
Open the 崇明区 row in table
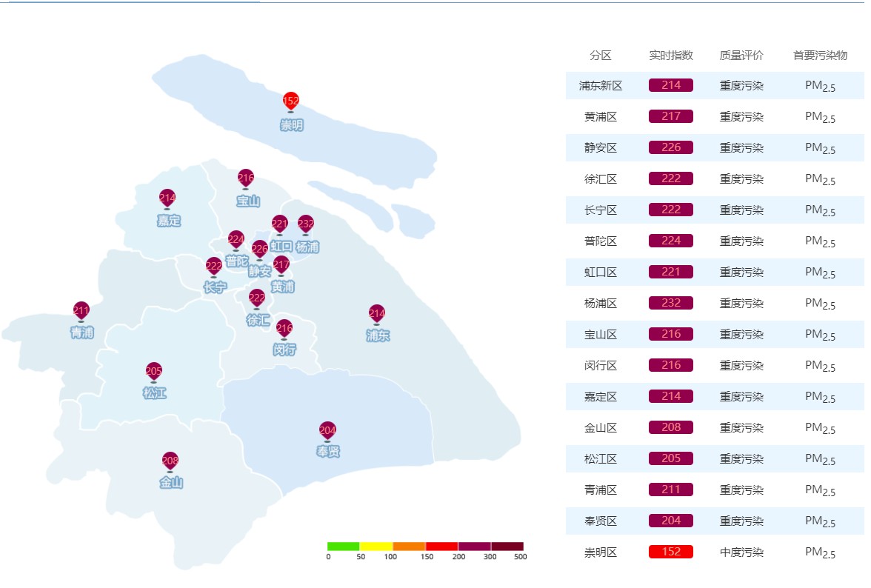coord(601,552)
